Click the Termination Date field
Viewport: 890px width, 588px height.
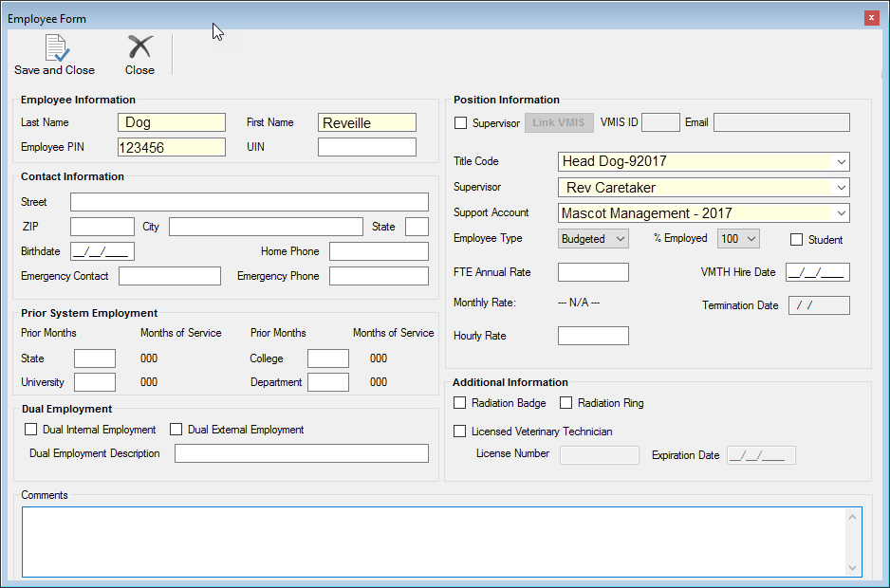(x=819, y=305)
